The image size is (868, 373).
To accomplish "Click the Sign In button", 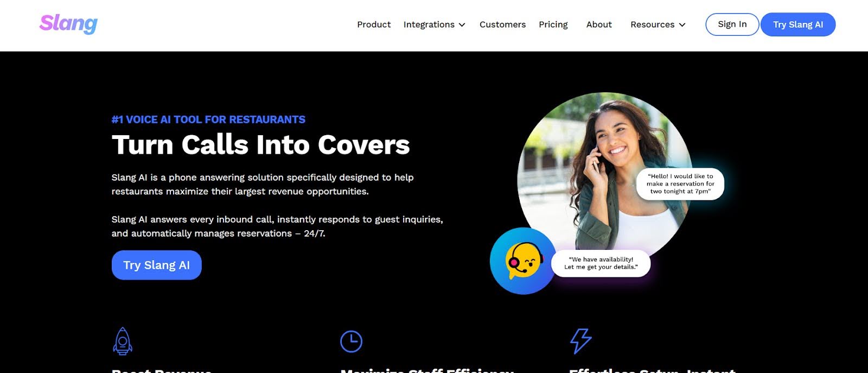I will tap(732, 24).
